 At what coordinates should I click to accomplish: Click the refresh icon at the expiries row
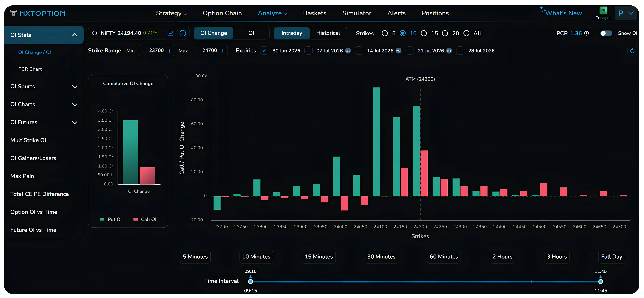[632, 51]
